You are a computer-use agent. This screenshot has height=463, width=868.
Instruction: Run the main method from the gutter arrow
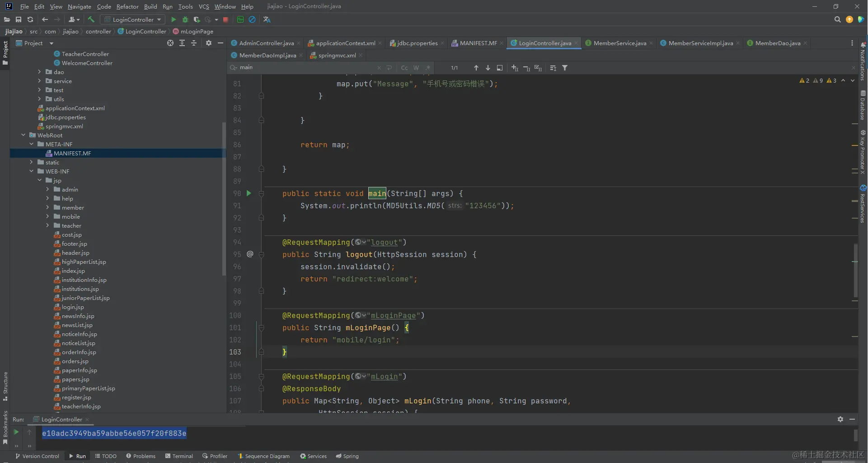tap(249, 193)
